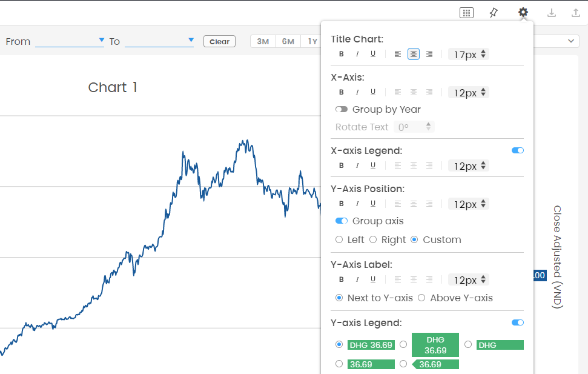Select the 6M time range
This screenshot has height=374, width=588.
288,41
